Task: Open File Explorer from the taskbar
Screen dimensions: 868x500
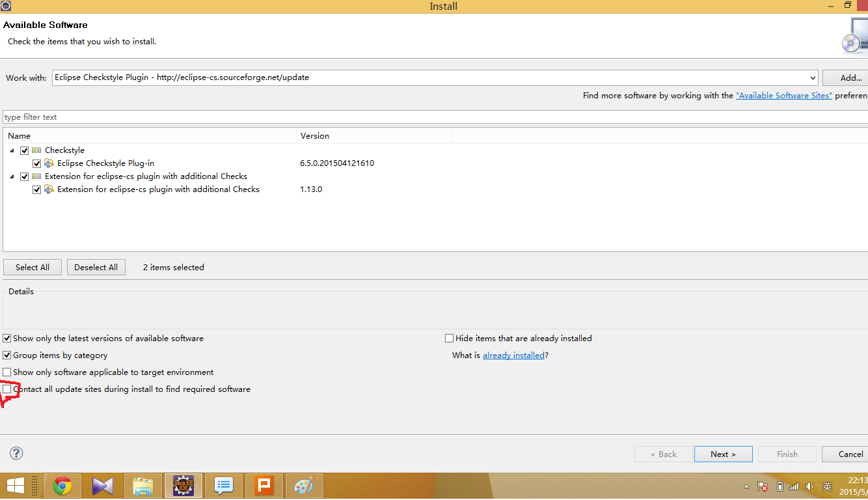Action: pyautogui.click(x=143, y=486)
